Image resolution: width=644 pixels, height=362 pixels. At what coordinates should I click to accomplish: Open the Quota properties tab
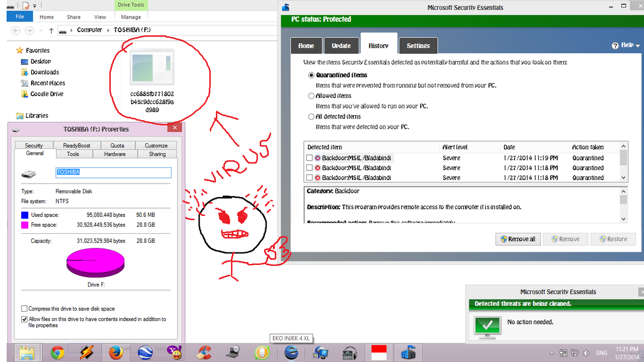[x=117, y=145]
